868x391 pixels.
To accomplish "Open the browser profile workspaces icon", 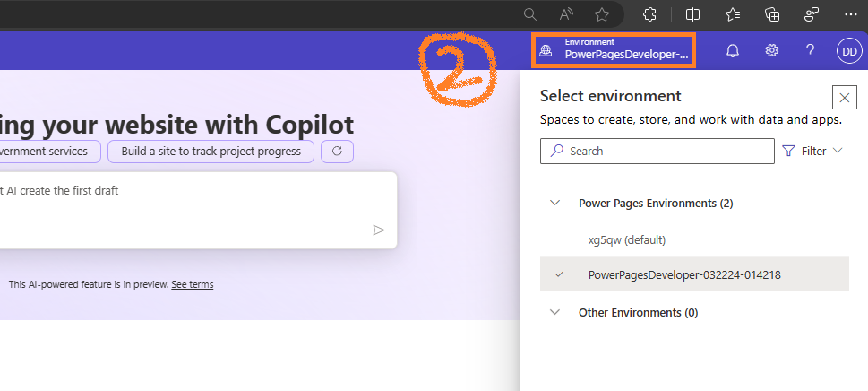I will pyautogui.click(x=812, y=15).
